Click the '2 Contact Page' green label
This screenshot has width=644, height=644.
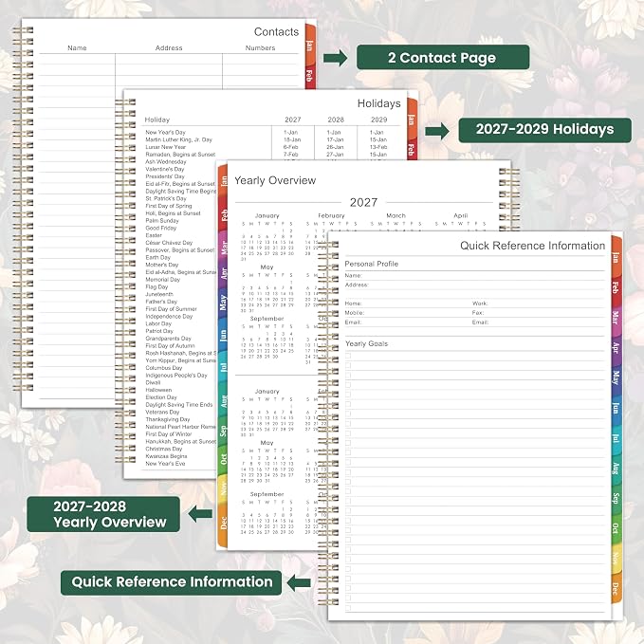(x=443, y=57)
